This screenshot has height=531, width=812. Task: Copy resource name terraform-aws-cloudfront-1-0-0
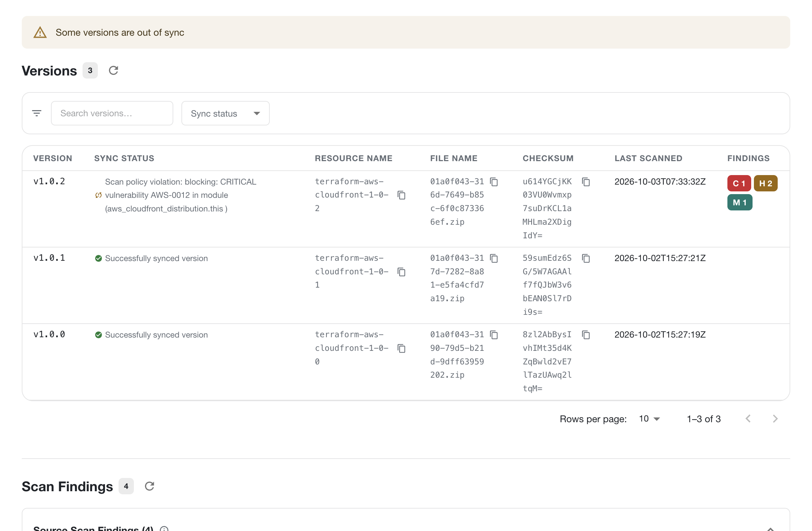pos(402,348)
